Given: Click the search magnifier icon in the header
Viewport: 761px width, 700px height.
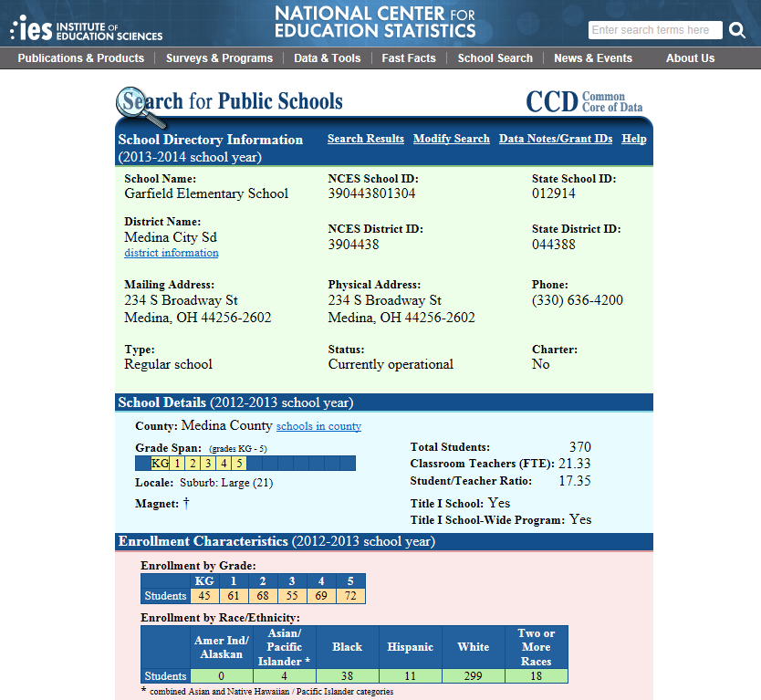Looking at the screenshot, I should [736, 30].
